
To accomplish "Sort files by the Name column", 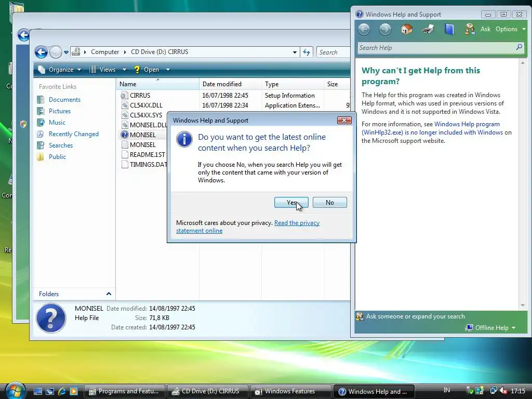I will point(158,84).
